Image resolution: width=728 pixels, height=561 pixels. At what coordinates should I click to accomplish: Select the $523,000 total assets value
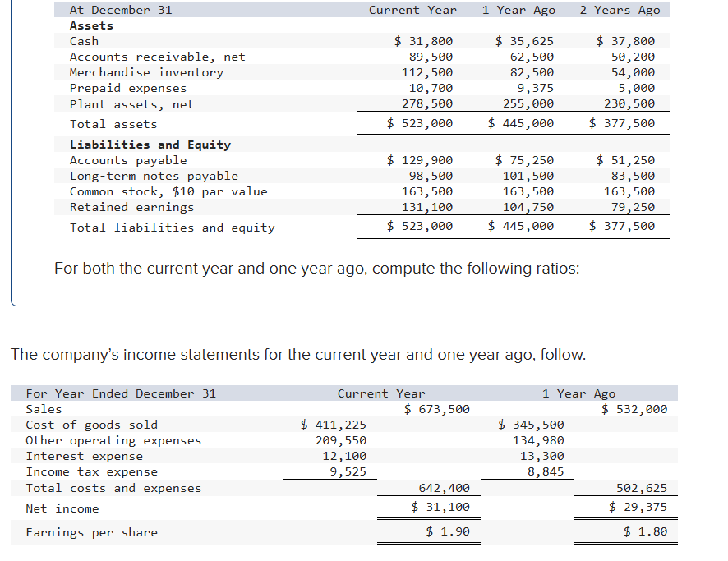pyautogui.click(x=420, y=123)
